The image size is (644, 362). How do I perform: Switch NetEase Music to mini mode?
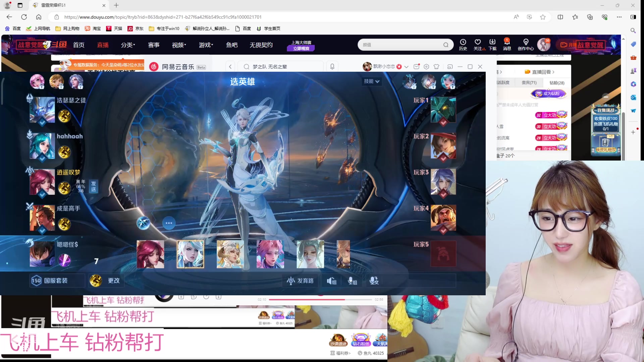pyautogui.click(x=450, y=67)
